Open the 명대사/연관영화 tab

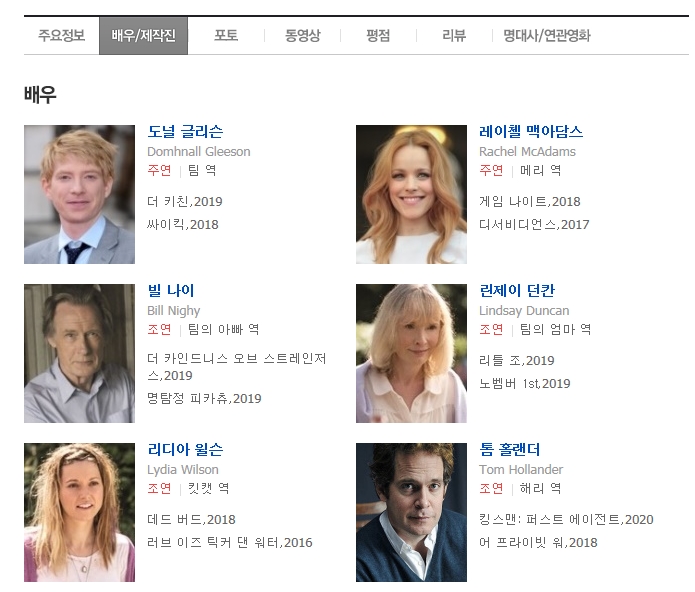[547, 35]
